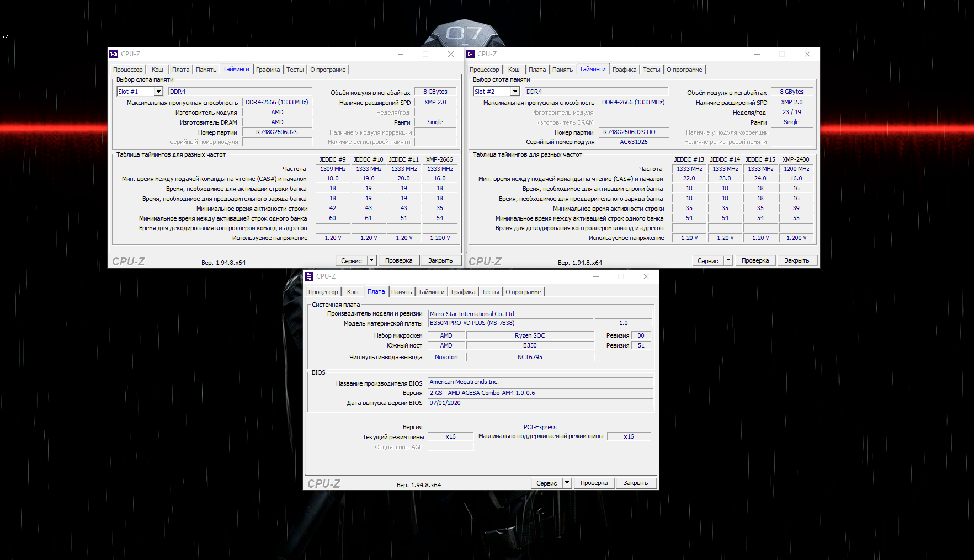Image resolution: width=974 pixels, height=560 pixels.
Task: Open Графика tab in motherboard window
Action: 464,292
